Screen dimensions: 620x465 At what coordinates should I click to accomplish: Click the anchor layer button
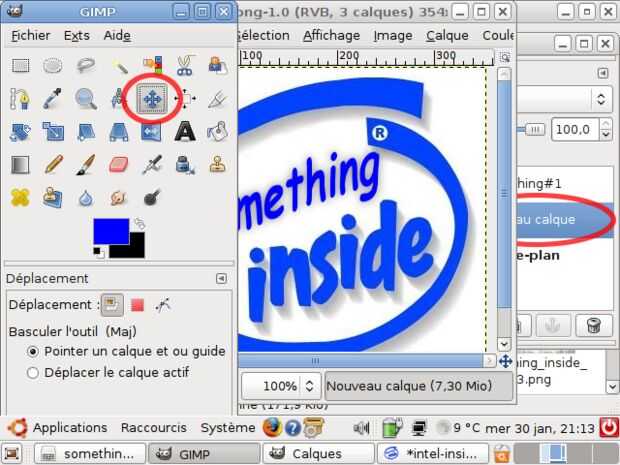[553, 325]
